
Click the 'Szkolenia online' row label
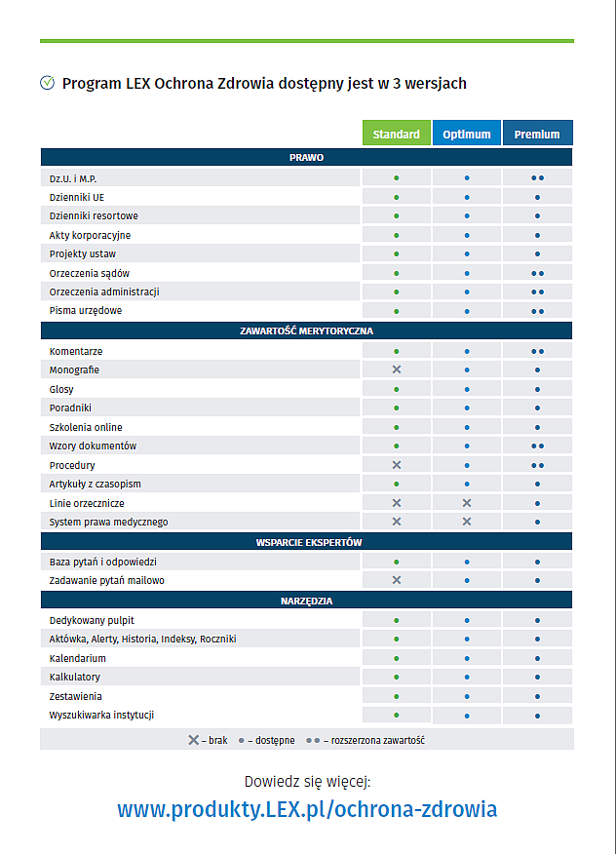click(86, 428)
